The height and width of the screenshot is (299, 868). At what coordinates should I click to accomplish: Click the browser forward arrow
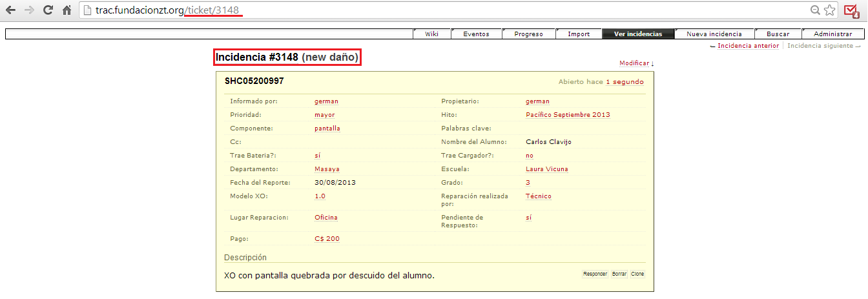29,10
